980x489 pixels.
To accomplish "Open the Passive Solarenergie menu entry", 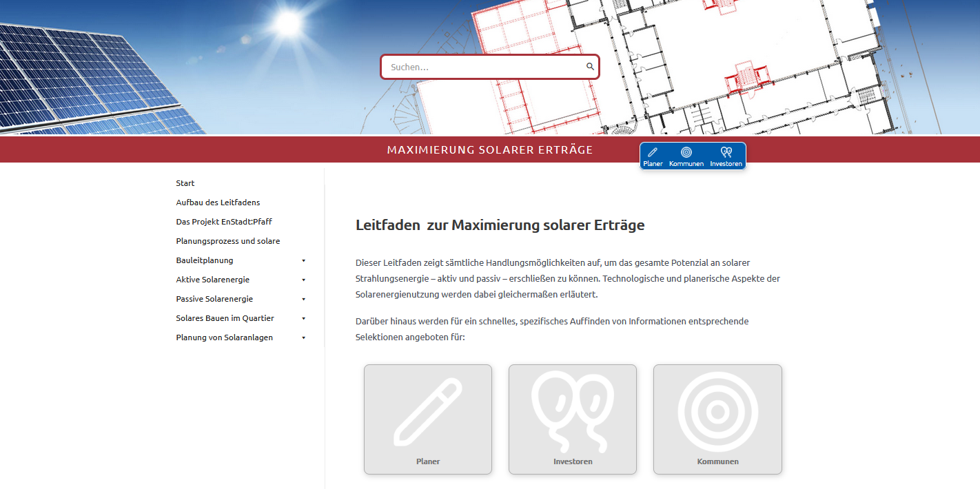I will click(214, 299).
